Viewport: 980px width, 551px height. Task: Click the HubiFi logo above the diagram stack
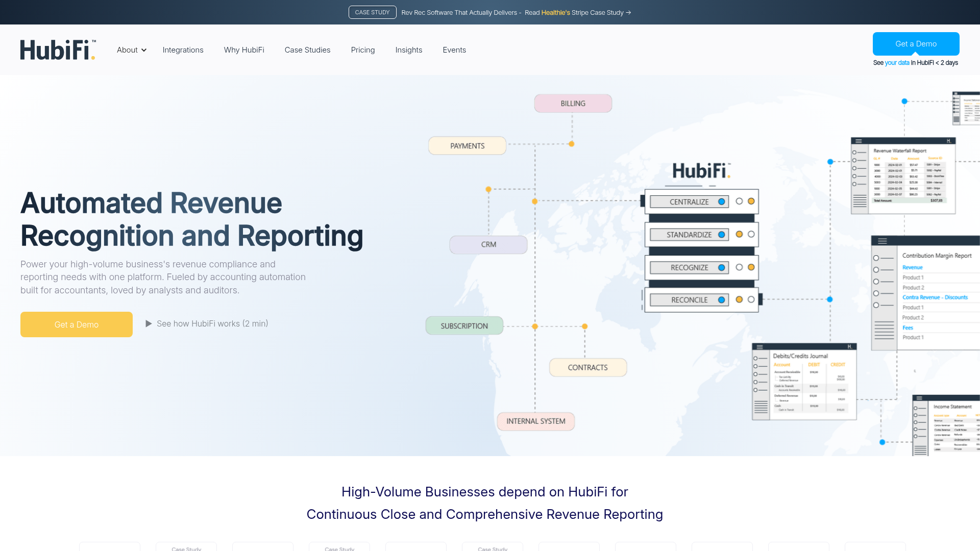(701, 171)
